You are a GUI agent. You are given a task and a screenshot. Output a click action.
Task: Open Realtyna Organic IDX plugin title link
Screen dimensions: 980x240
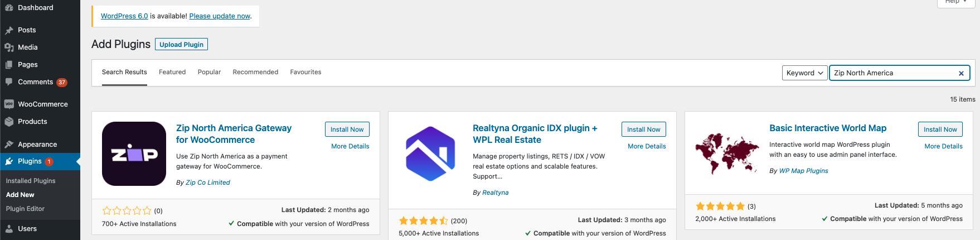pyautogui.click(x=535, y=134)
